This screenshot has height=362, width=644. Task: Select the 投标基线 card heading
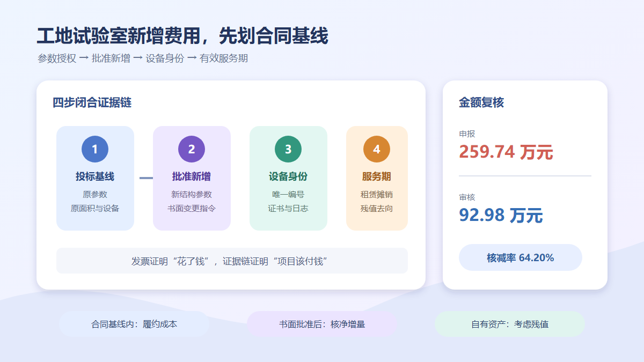pyautogui.click(x=95, y=176)
